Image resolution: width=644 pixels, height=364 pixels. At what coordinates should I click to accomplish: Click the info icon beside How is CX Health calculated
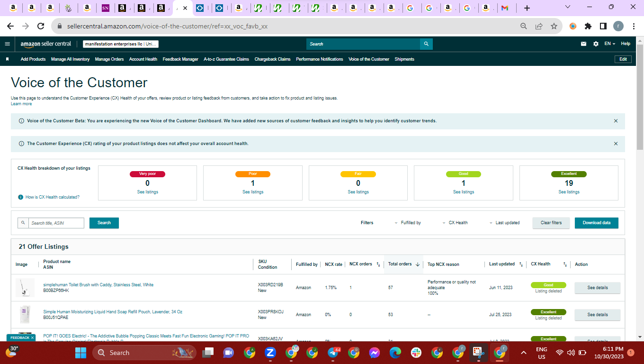(x=20, y=197)
